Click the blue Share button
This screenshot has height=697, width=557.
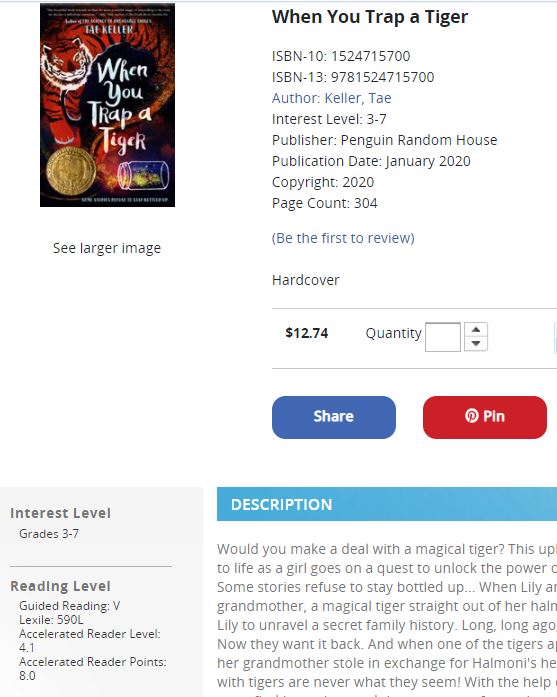[334, 417]
